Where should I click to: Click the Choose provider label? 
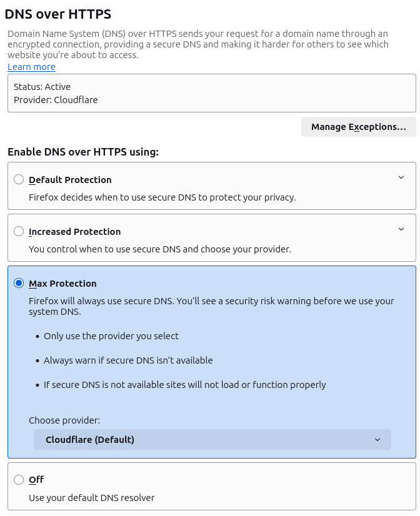pyautogui.click(x=64, y=420)
